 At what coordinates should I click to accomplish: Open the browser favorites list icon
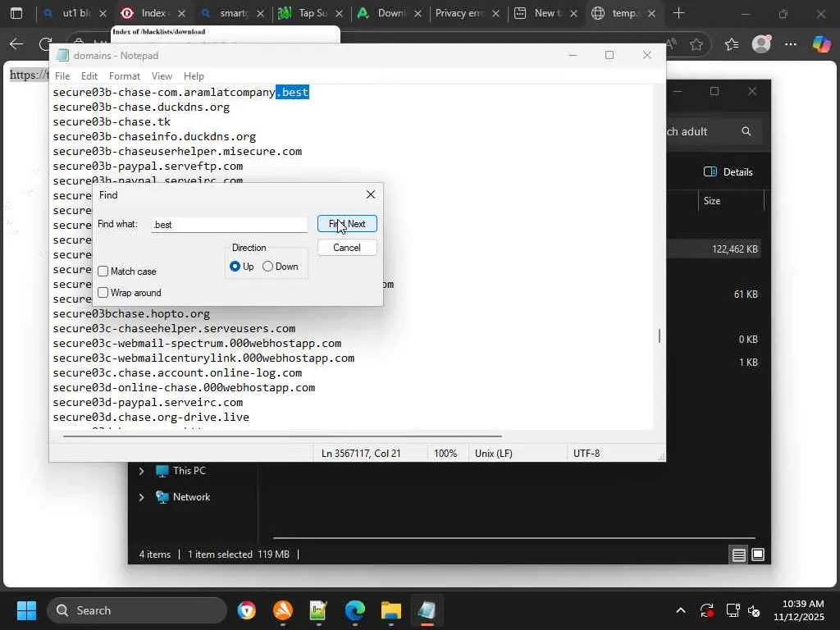(732, 44)
